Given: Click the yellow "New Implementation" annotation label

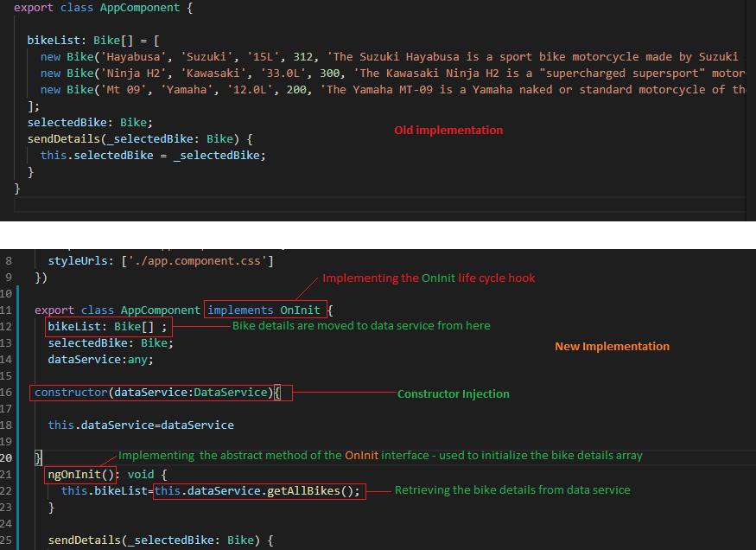Looking at the screenshot, I should click(x=612, y=346).
